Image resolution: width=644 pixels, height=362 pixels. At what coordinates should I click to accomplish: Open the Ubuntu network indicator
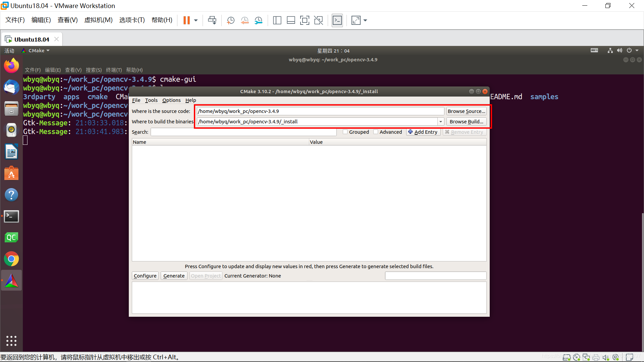(610, 51)
